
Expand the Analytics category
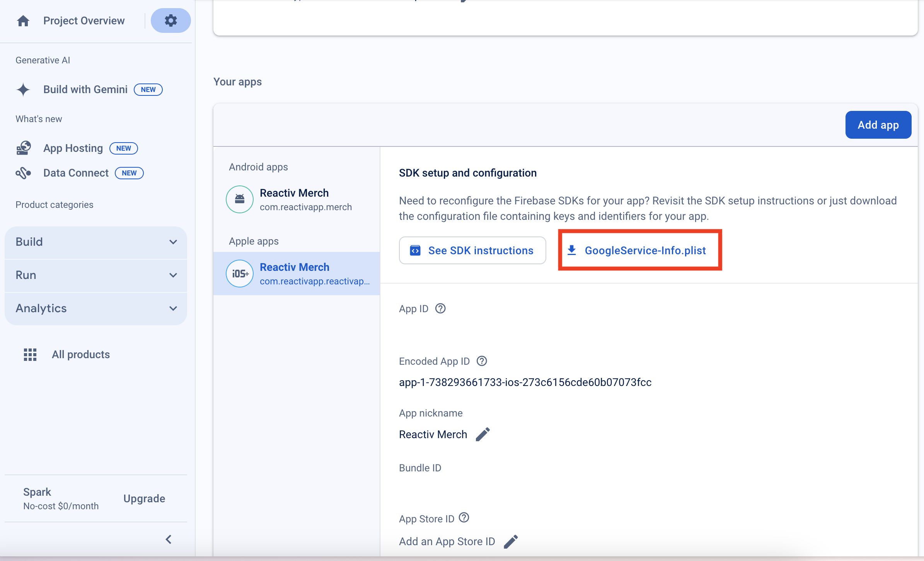click(95, 308)
